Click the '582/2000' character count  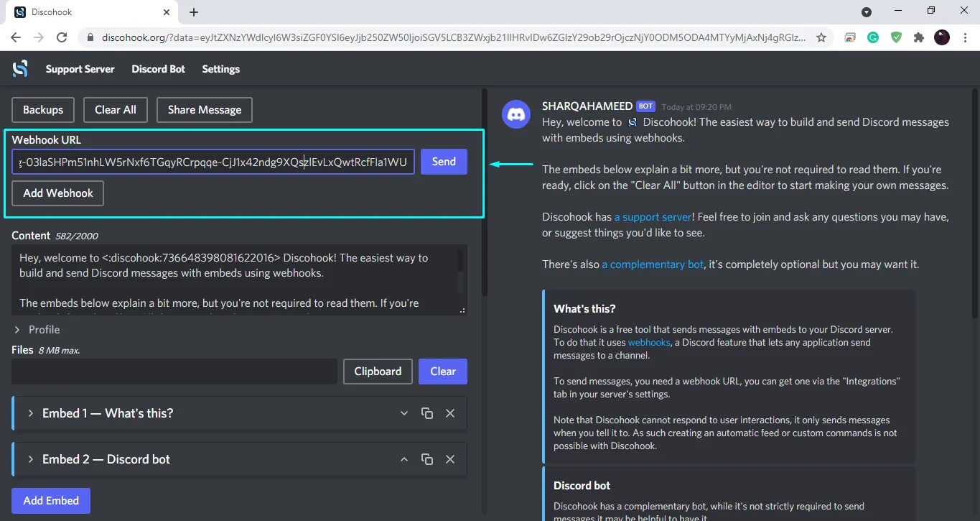click(x=77, y=236)
